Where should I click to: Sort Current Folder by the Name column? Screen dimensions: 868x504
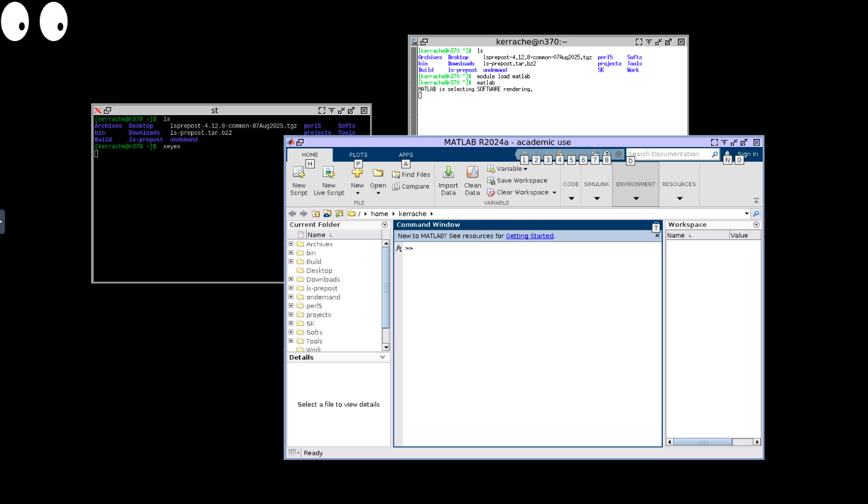(343, 235)
